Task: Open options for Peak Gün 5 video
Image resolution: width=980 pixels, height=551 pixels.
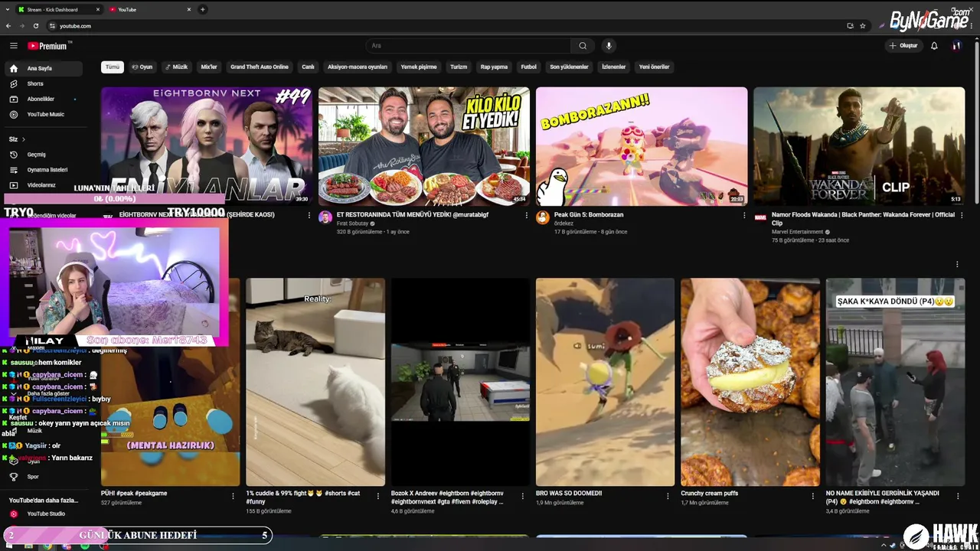Action: [x=744, y=216]
